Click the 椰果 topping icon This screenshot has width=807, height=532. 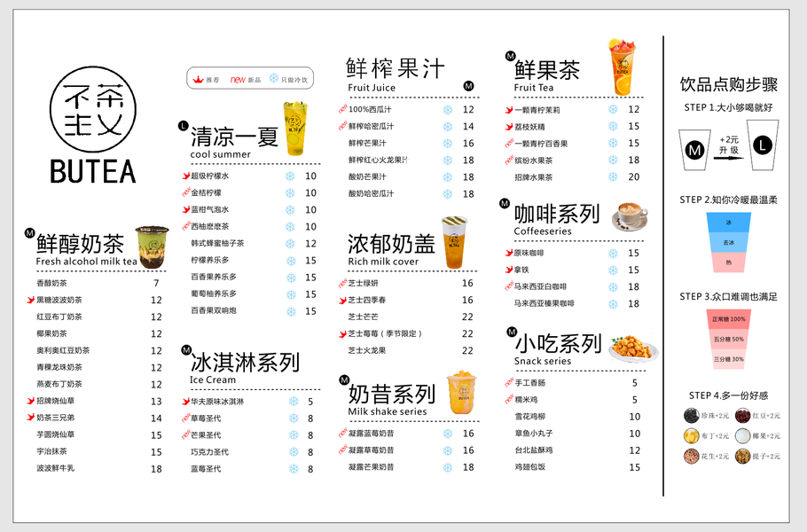point(742,435)
